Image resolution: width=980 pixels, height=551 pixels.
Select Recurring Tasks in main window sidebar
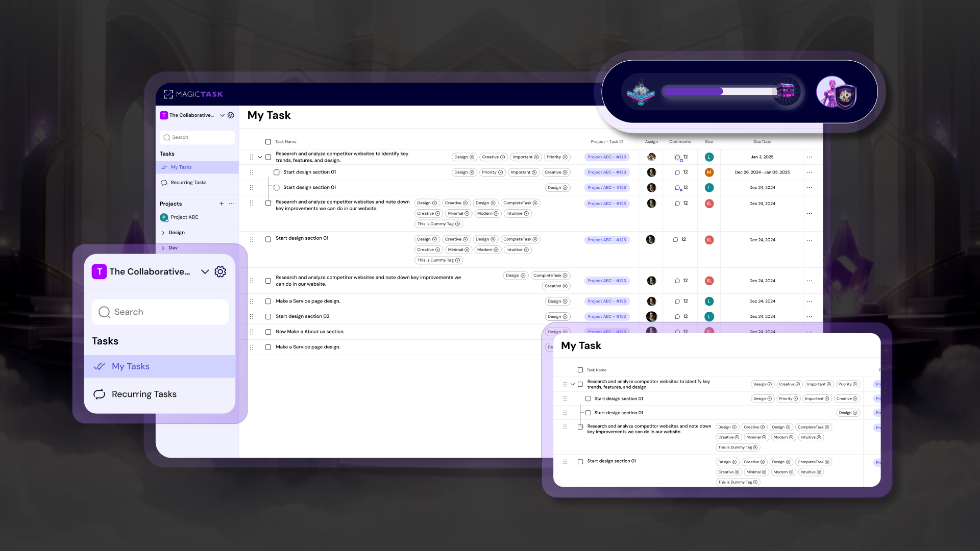click(x=197, y=183)
